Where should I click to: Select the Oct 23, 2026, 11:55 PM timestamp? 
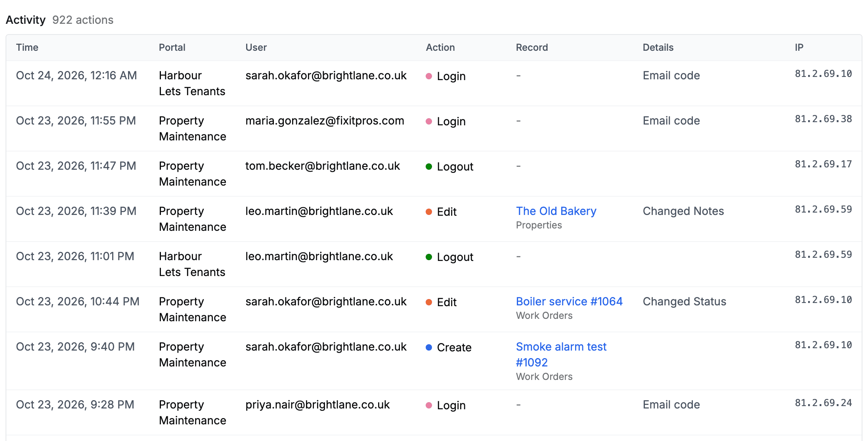[76, 121]
